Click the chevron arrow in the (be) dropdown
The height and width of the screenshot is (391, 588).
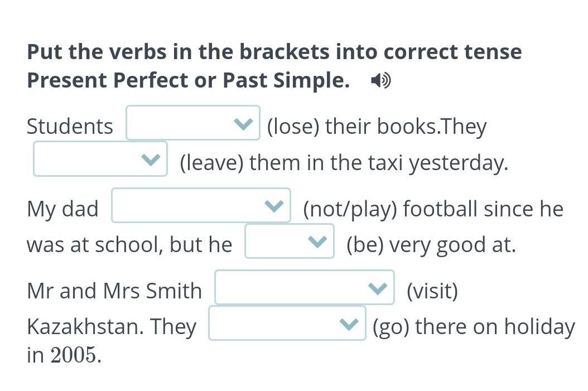pos(317,242)
